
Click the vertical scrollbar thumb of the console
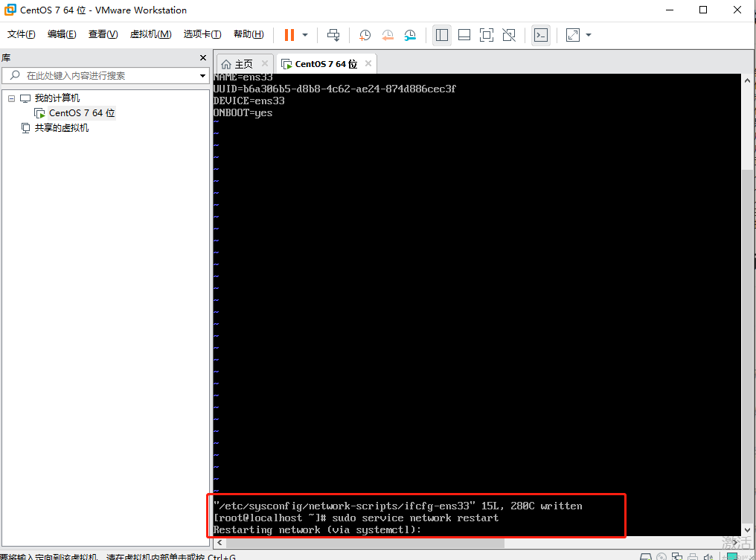pos(747,346)
